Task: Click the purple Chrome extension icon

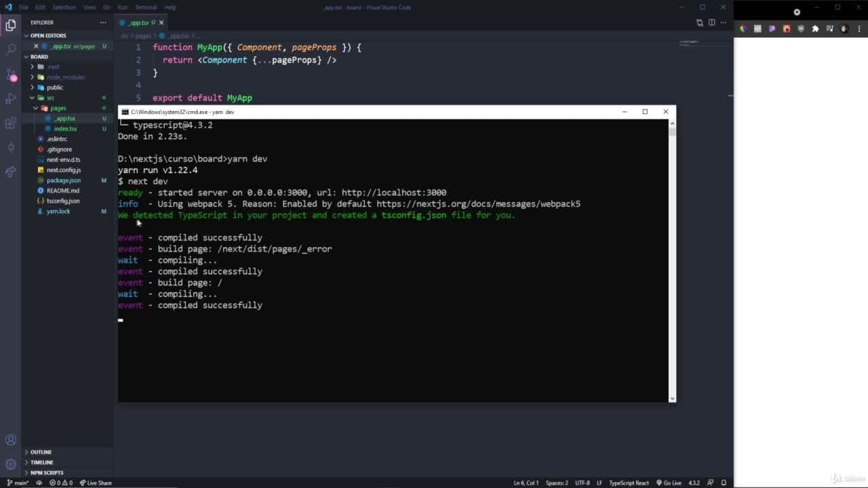Action: coord(772,28)
